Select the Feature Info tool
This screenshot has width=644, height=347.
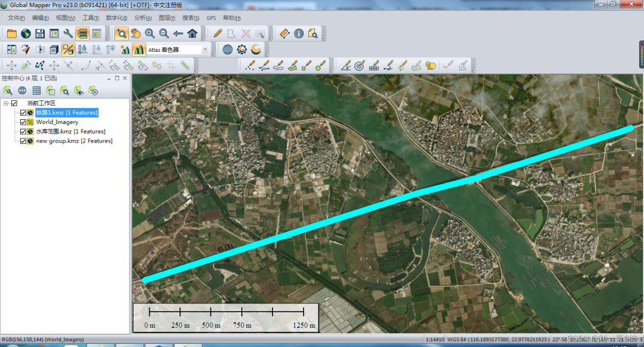[x=299, y=33]
